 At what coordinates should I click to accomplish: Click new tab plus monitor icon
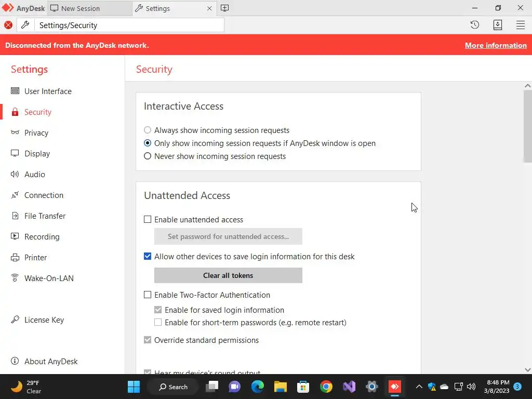[224, 8]
